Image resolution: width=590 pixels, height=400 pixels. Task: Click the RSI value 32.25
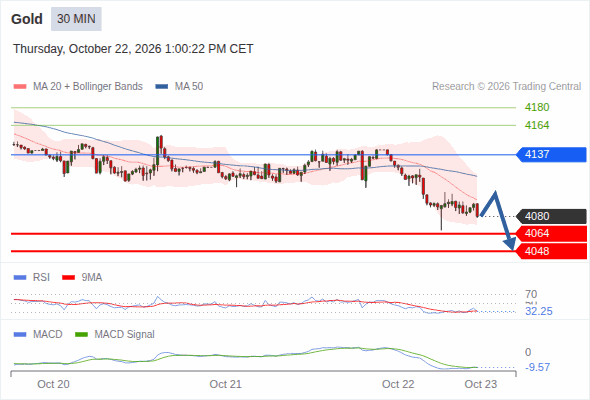539,312
